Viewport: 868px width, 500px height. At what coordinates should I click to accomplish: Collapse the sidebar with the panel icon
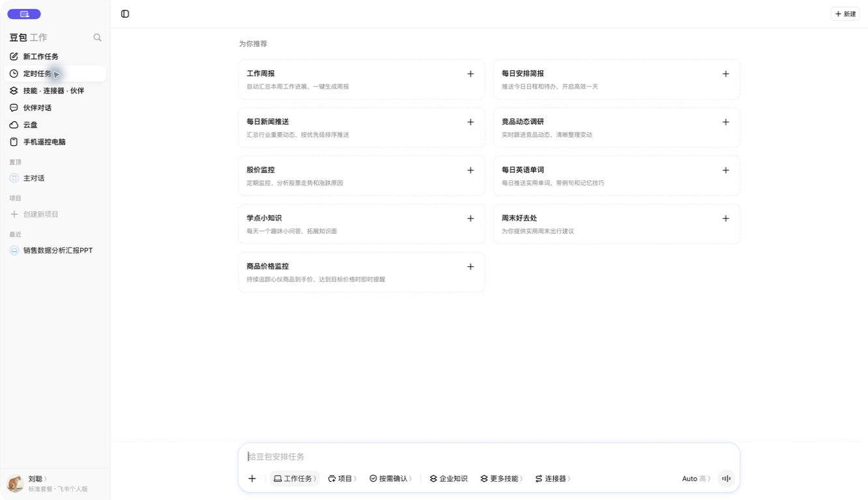tap(125, 14)
